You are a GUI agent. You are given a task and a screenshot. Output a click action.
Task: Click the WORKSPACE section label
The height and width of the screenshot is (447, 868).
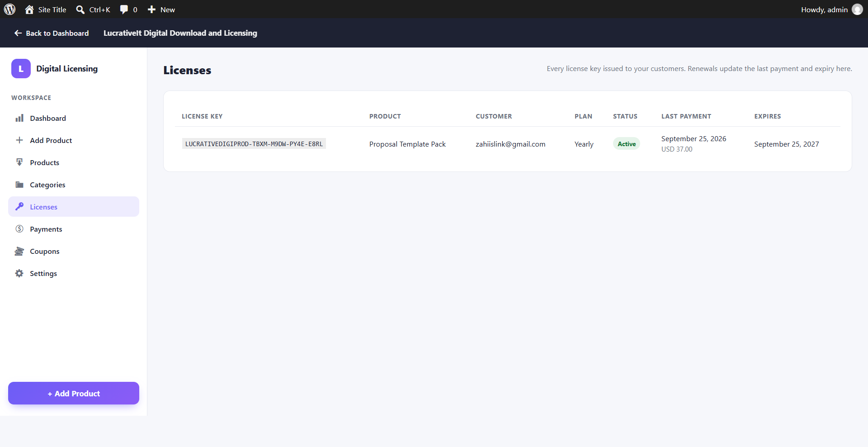point(31,98)
